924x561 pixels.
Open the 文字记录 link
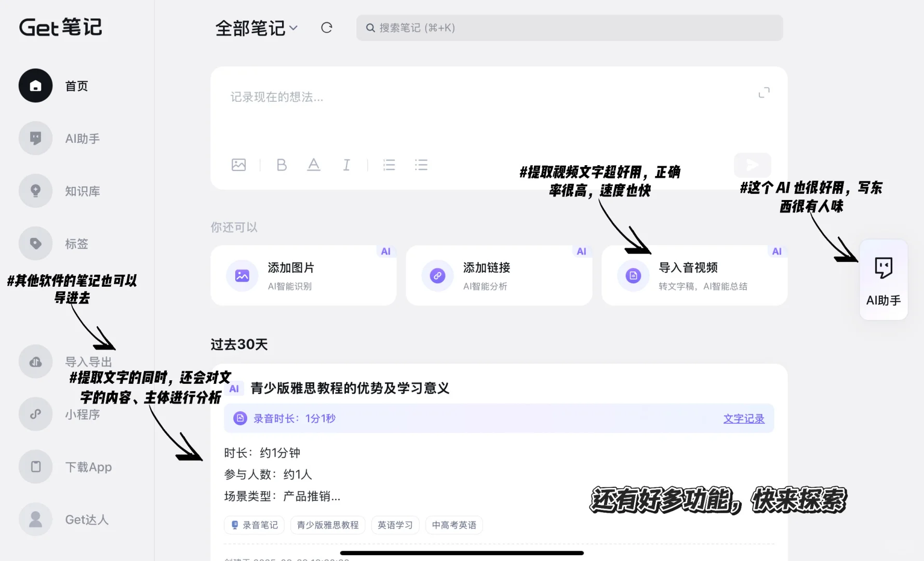point(744,418)
